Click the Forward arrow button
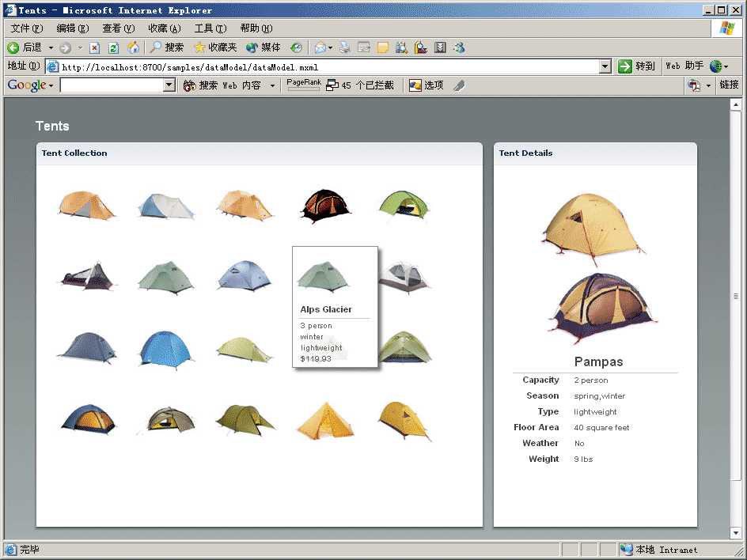The image size is (747, 560). click(x=65, y=47)
